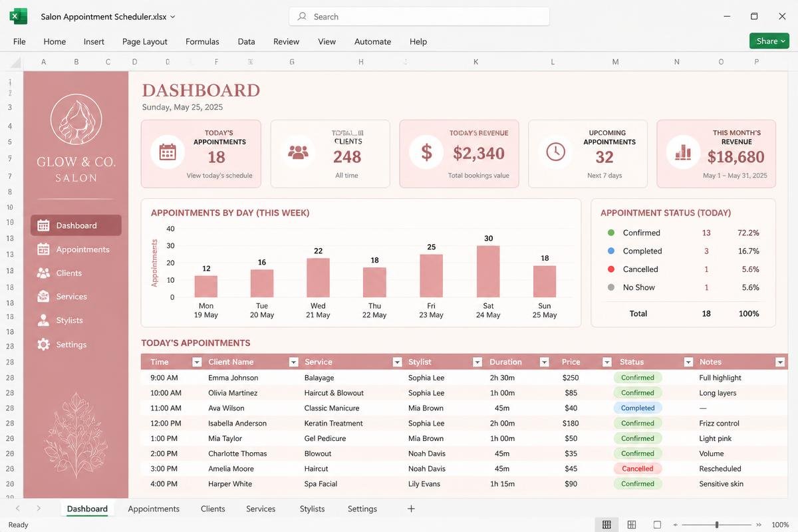The width and height of the screenshot is (798, 532).
Task: Select the $250 price cell
Action: coord(571,378)
